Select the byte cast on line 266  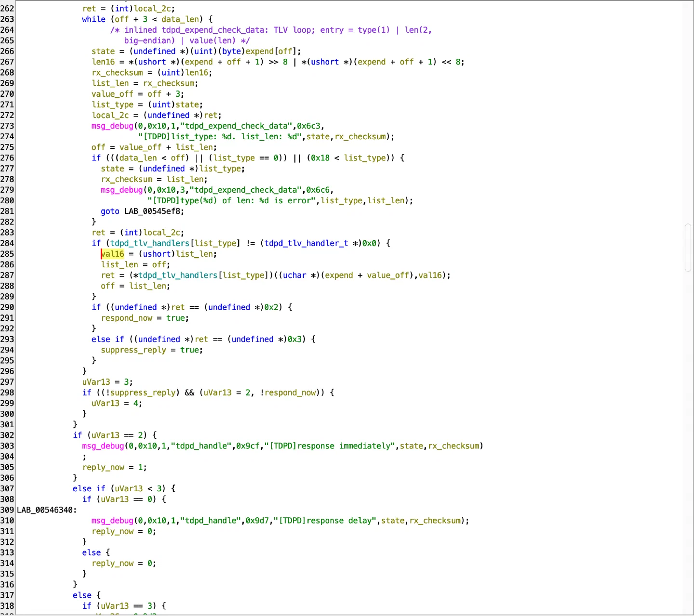point(232,51)
